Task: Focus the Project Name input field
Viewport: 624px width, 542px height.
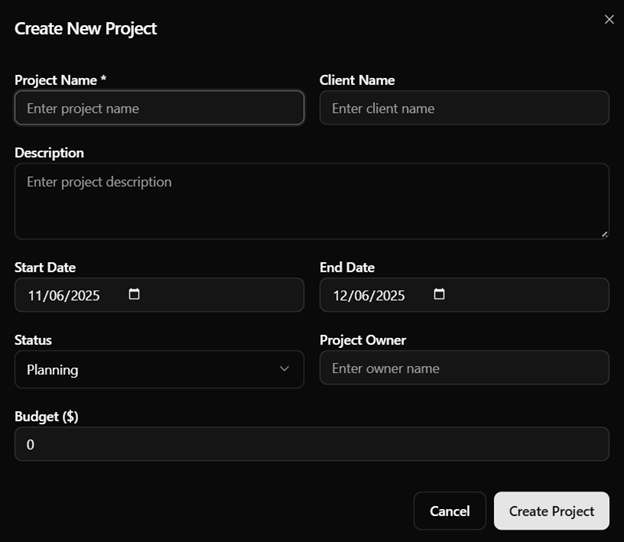Action: [x=159, y=108]
